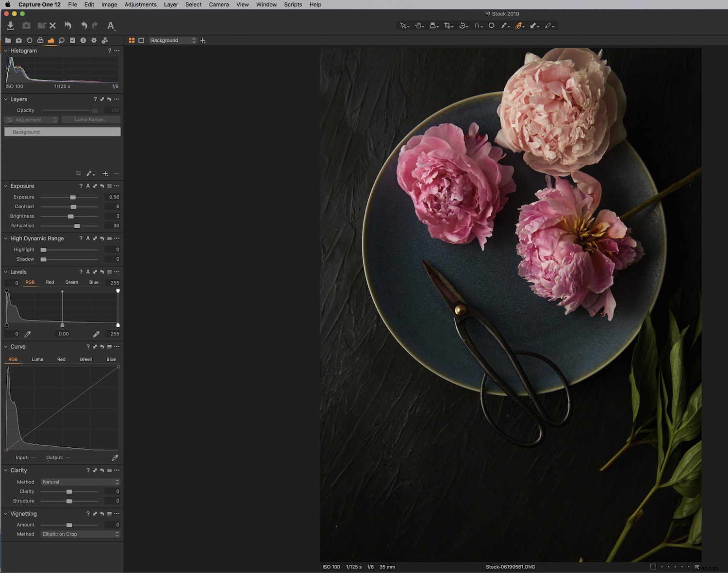This screenshot has height=573, width=728.
Task: Switch Levels to the Blue channel tab
Action: [x=94, y=282]
